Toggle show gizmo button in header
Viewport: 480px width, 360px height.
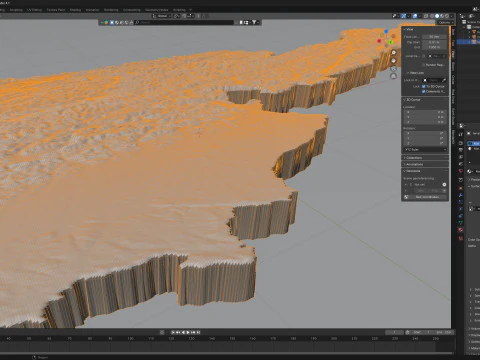pos(404,16)
